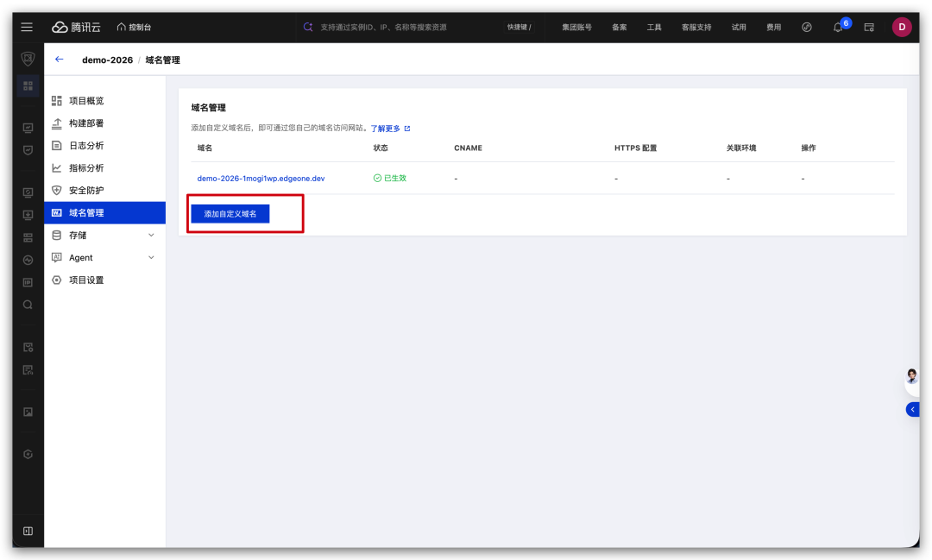This screenshot has width=932, height=560.
Task: Open the demo-2026-1mogi1wp.edgeone.dev link
Action: tap(261, 179)
